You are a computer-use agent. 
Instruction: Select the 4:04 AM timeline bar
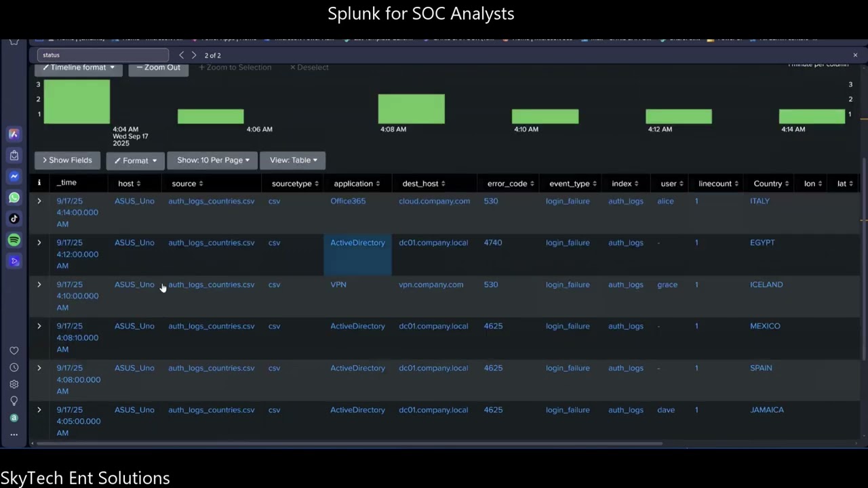77,102
